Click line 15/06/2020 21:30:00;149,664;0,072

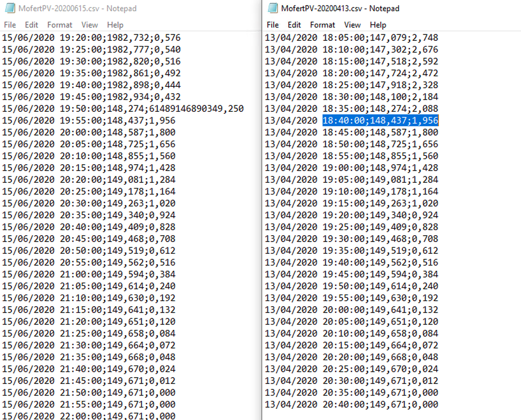click(x=89, y=345)
